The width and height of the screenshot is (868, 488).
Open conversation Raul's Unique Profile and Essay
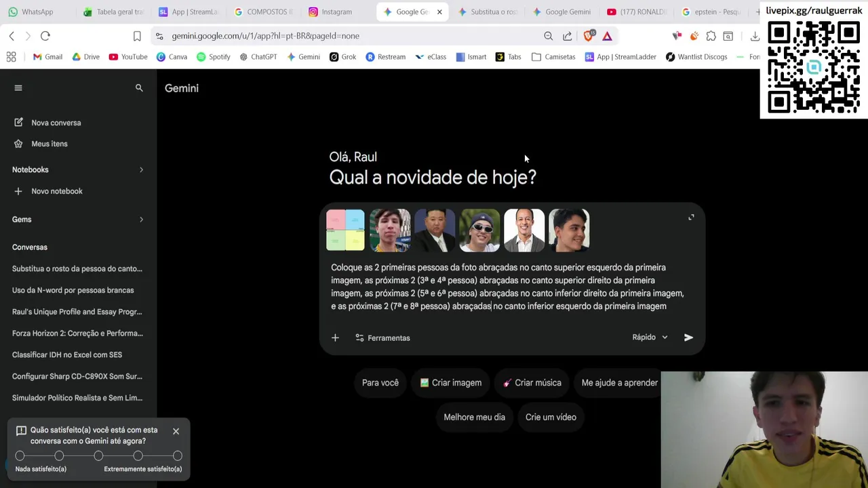coord(77,312)
